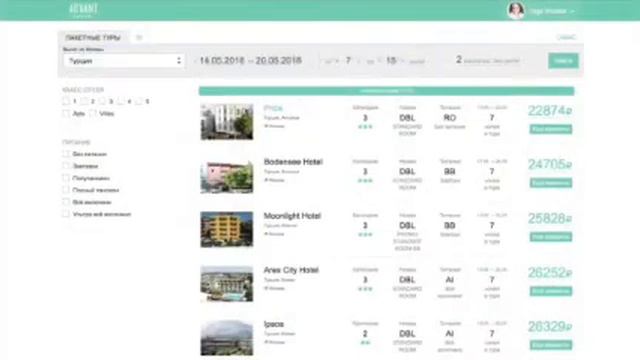
Task: Enable the Villas hotel type checkbox
Action: (93, 113)
